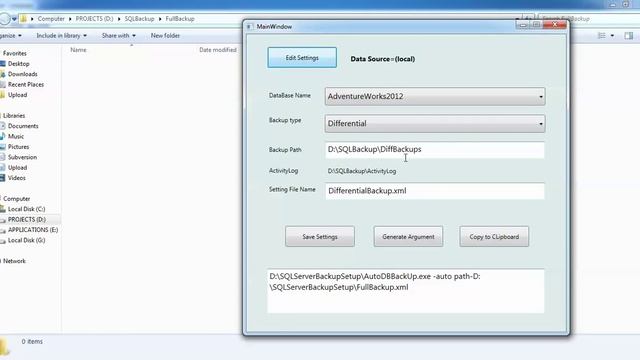Screen dimensions: 640x360
Task: Click the Edit Settings button
Action: [x=302, y=58]
